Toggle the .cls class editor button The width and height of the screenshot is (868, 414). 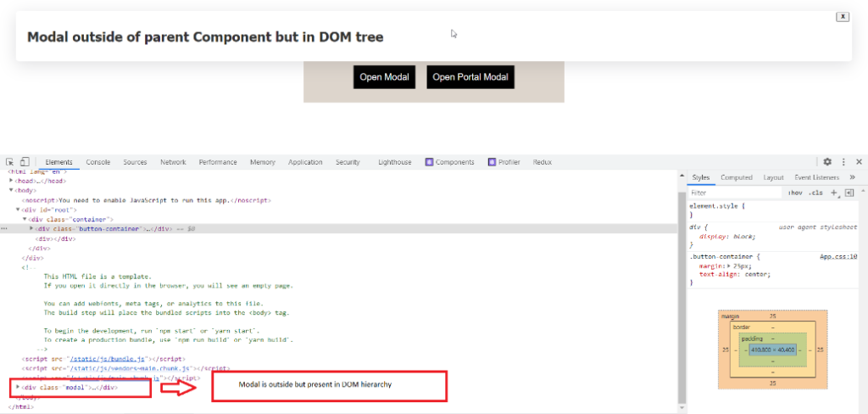pos(815,193)
